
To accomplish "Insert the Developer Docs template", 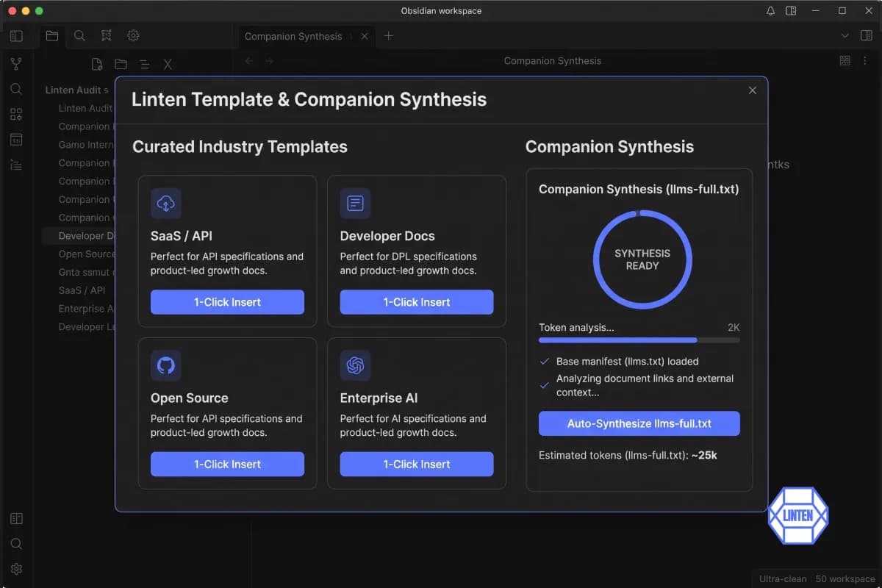I will coord(417,302).
